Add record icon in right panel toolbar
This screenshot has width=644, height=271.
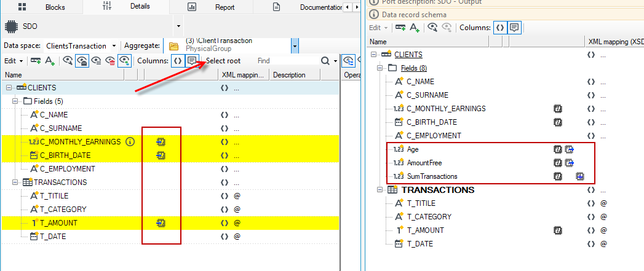click(x=400, y=28)
